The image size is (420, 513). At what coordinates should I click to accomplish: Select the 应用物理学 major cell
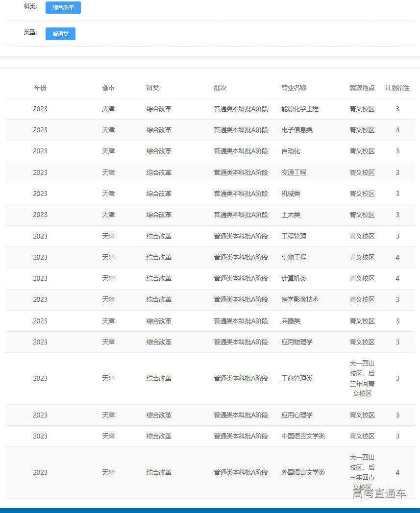coord(297,342)
